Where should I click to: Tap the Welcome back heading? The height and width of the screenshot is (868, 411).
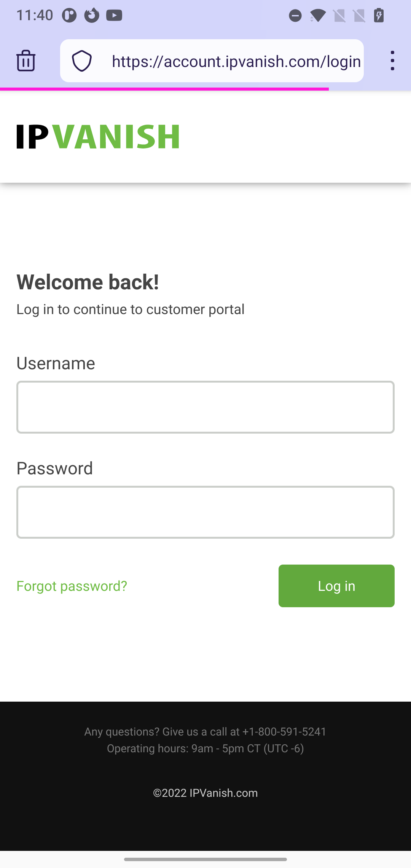click(x=88, y=282)
